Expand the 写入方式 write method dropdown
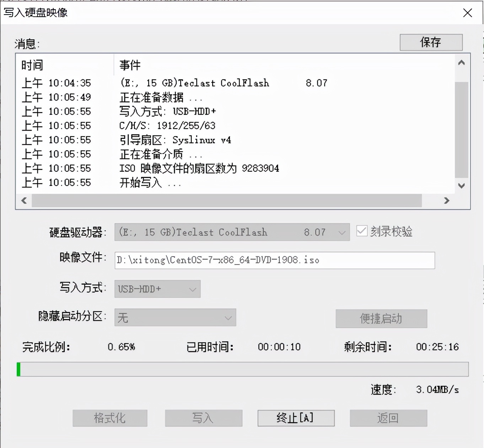The height and width of the screenshot is (448, 484). coord(192,289)
